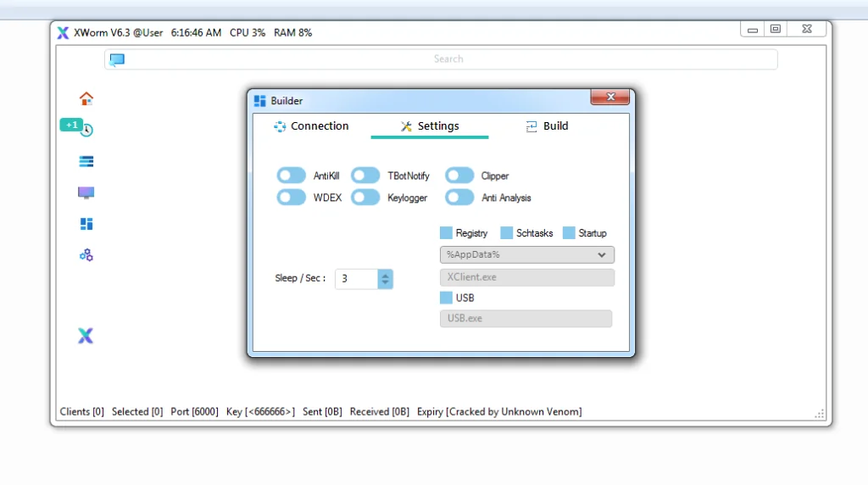Switch to the Build tab
868x485 pixels.
point(547,126)
